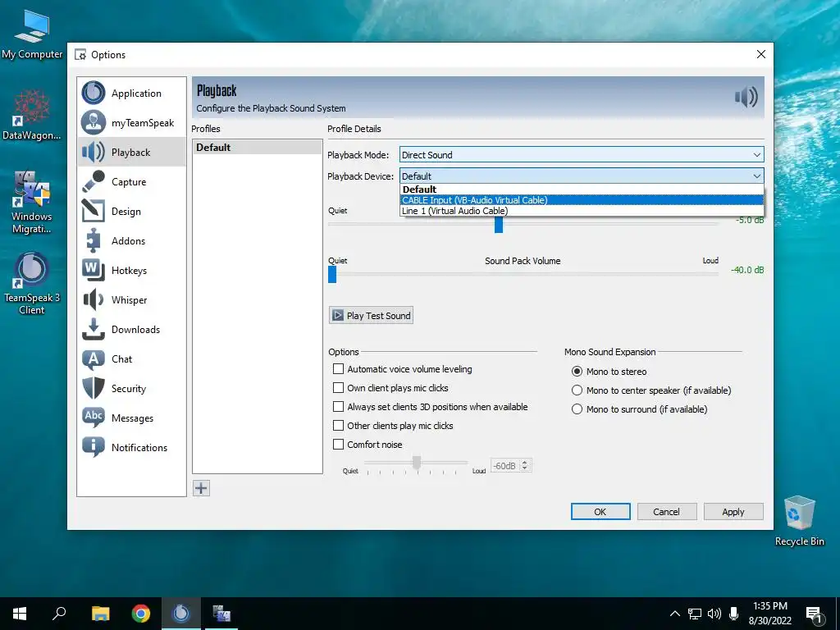This screenshot has height=630, width=840.
Task: Check Own client plays mic clicks
Action: click(338, 387)
